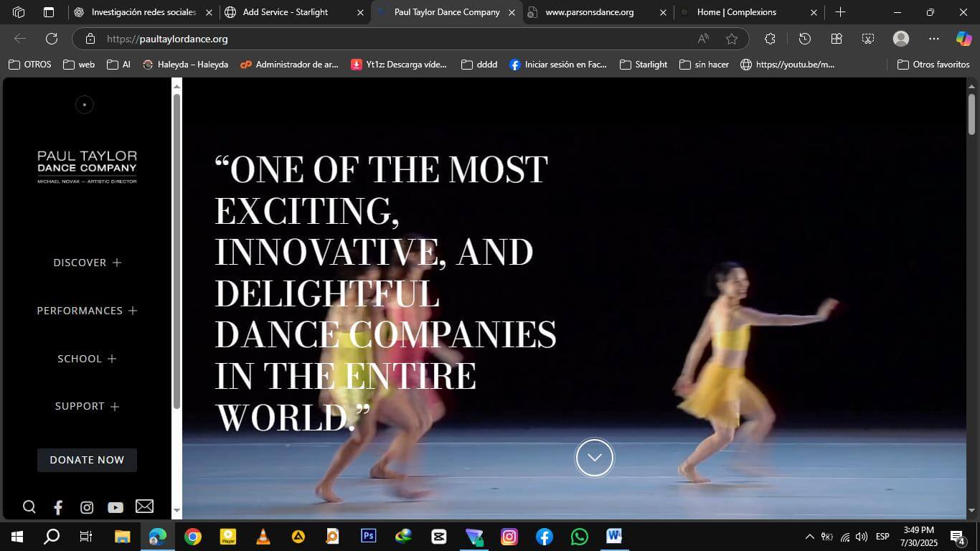Click the sidebar vertical scrollbar
980x551 pixels.
pyautogui.click(x=176, y=251)
